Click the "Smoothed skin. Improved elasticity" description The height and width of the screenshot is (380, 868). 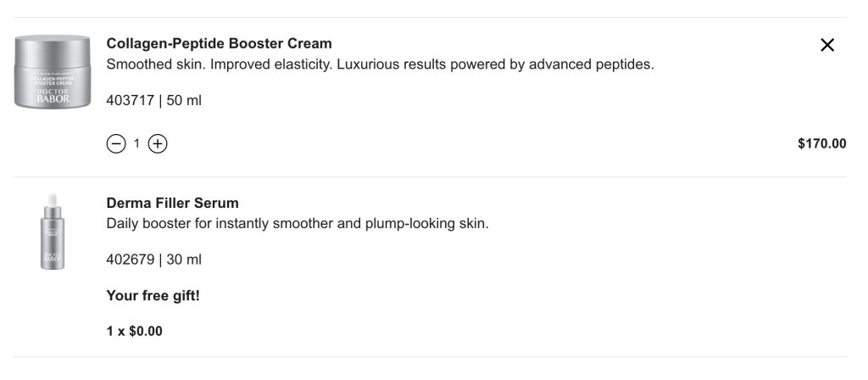pyautogui.click(x=380, y=64)
